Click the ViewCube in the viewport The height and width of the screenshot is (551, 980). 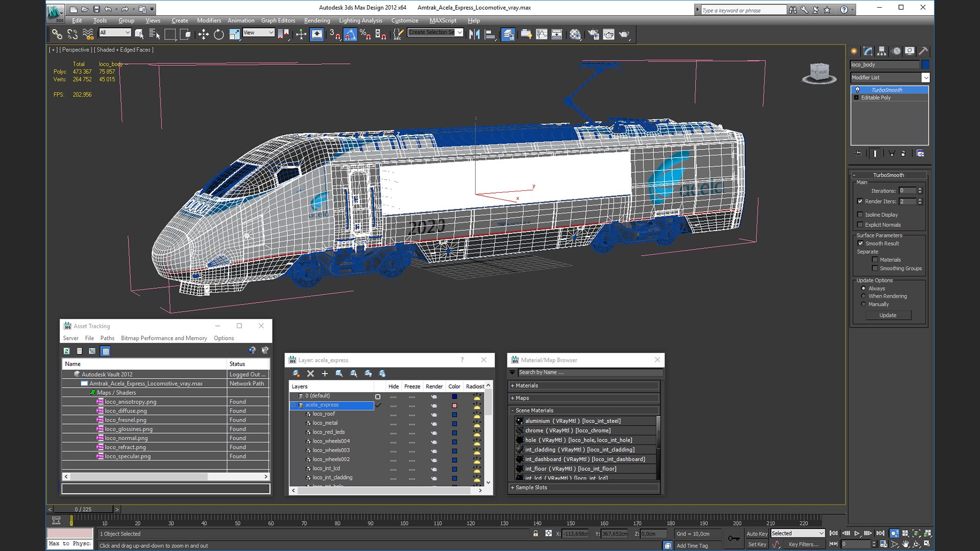[x=819, y=72]
